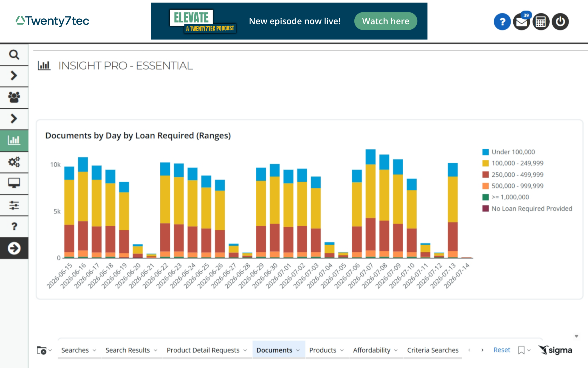Click the Watch here button
This screenshot has height=369, width=588.
coord(385,21)
